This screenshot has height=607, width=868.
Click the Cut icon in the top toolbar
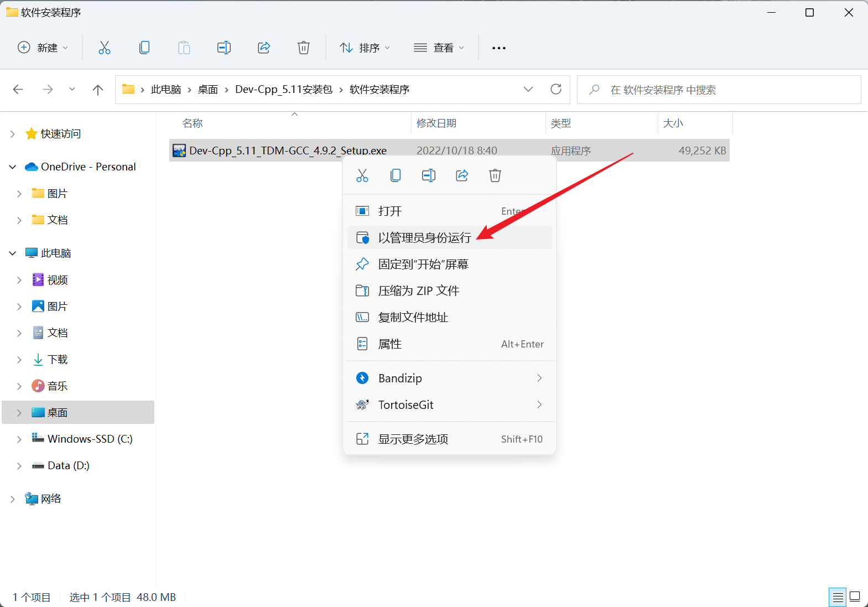pos(104,48)
